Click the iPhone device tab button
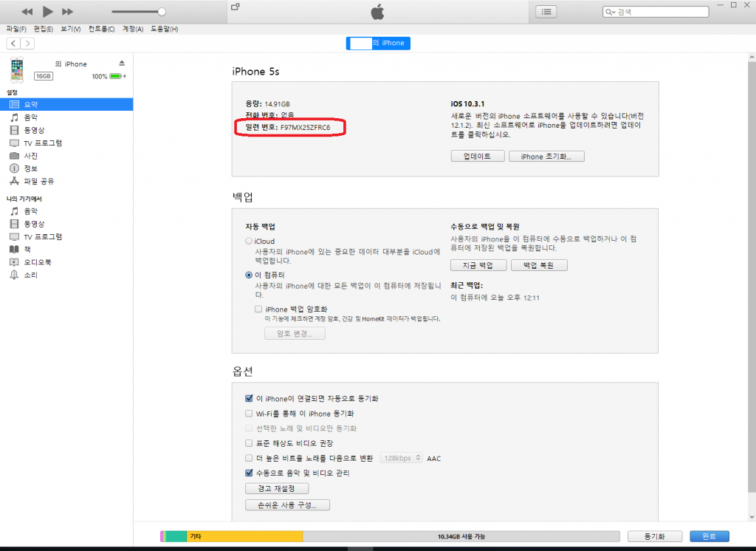 tap(378, 43)
